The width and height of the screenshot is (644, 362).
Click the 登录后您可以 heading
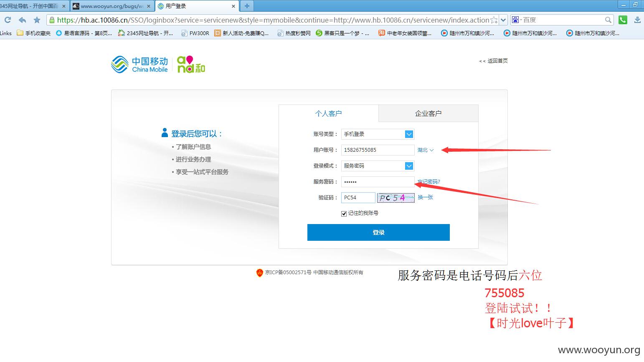pos(197,134)
